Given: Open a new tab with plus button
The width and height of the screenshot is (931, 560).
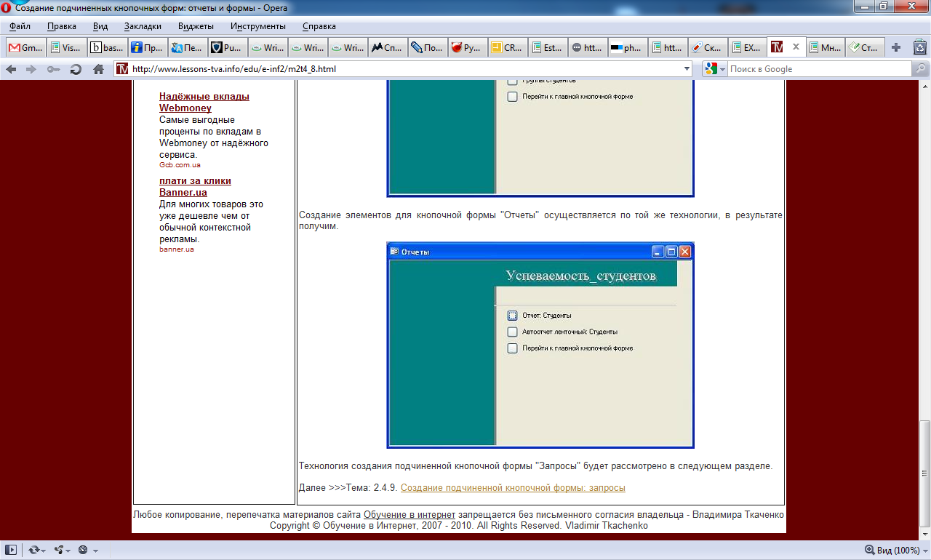Looking at the screenshot, I should tap(896, 47).
